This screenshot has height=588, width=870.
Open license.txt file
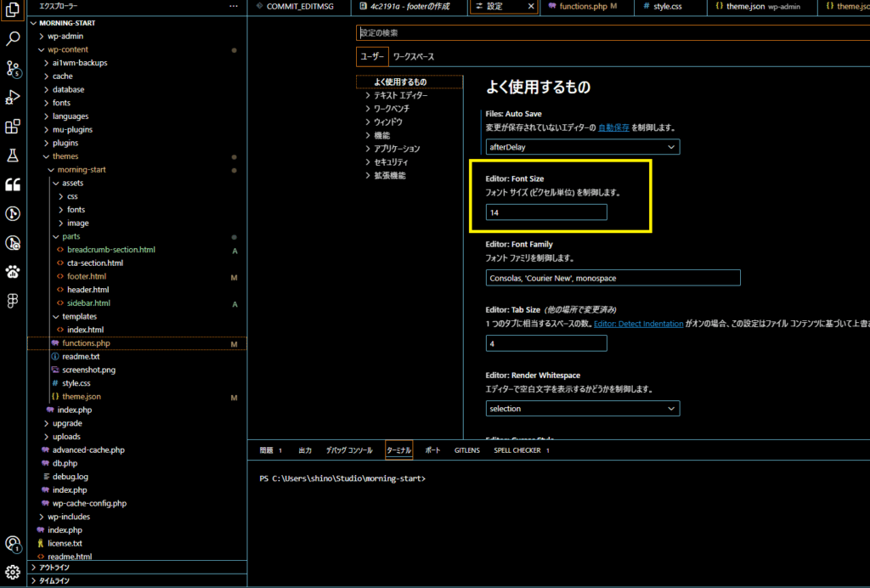click(x=137, y=543)
